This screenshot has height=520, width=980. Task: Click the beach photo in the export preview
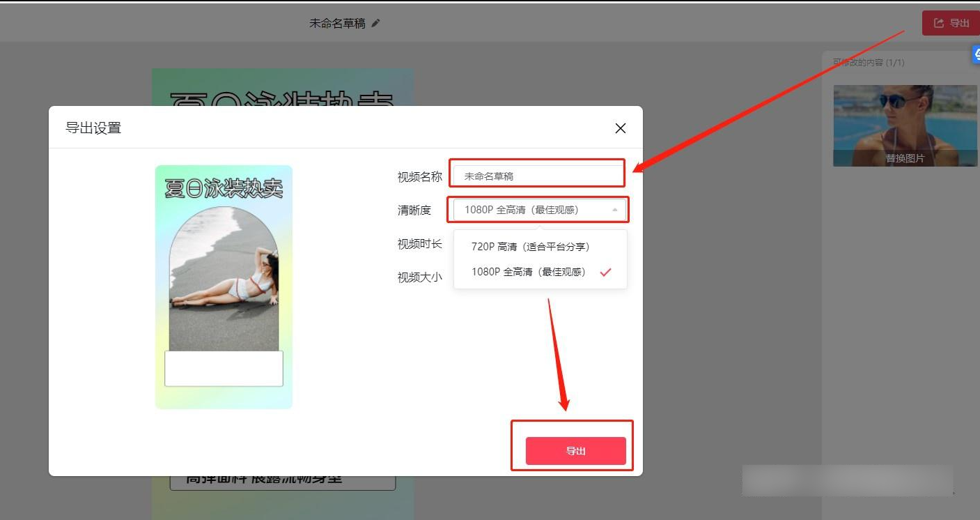point(224,279)
